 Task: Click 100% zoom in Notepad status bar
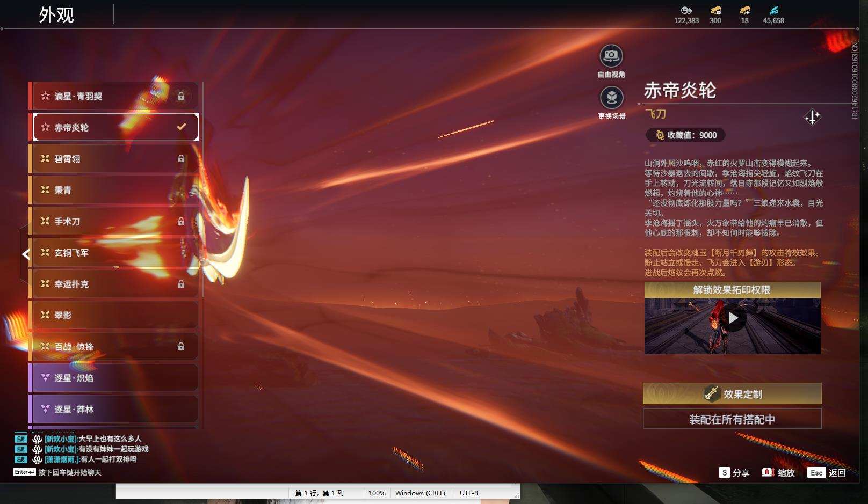click(377, 493)
